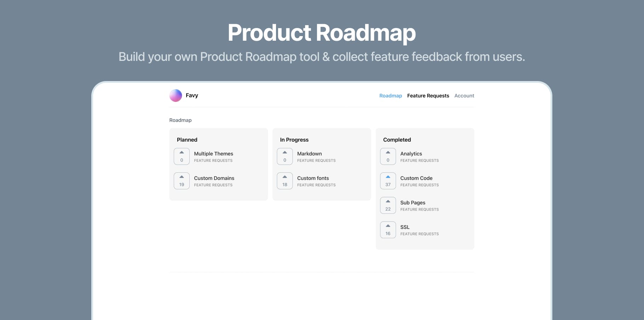Open the Custom fonts item title
644x320 pixels.
pyautogui.click(x=313, y=178)
